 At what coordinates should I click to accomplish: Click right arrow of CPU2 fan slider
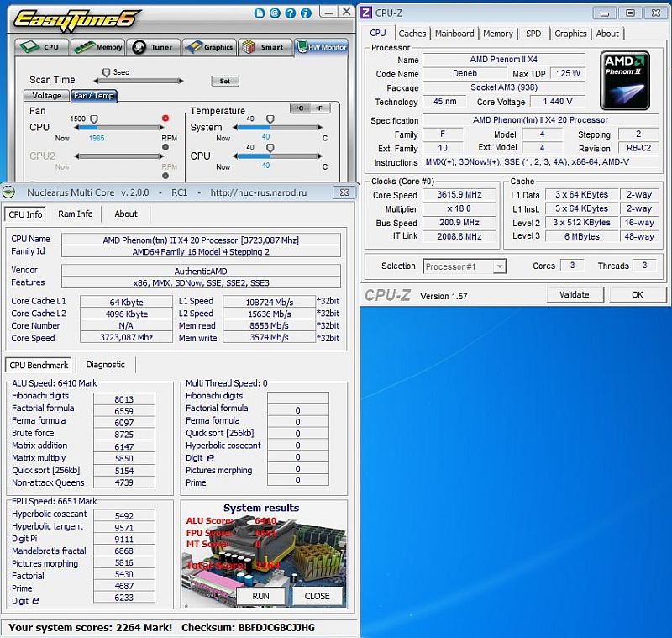pyautogui.click(x=161, y=156)
